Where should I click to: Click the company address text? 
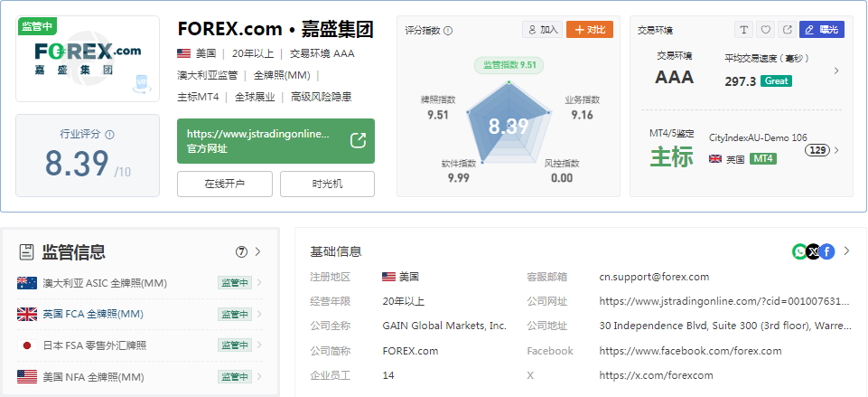[x=725, y=326]
